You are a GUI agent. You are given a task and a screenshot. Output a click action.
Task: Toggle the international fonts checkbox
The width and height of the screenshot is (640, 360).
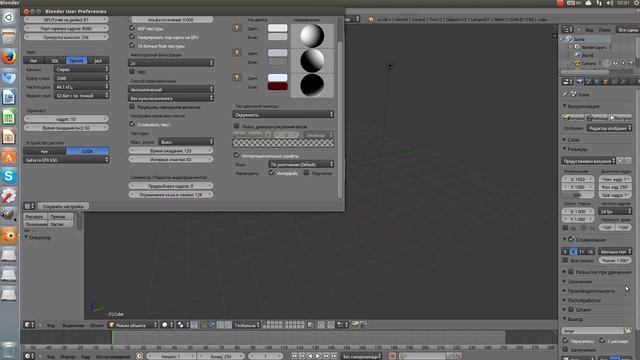pyautogui.click(x=236, y=155)
